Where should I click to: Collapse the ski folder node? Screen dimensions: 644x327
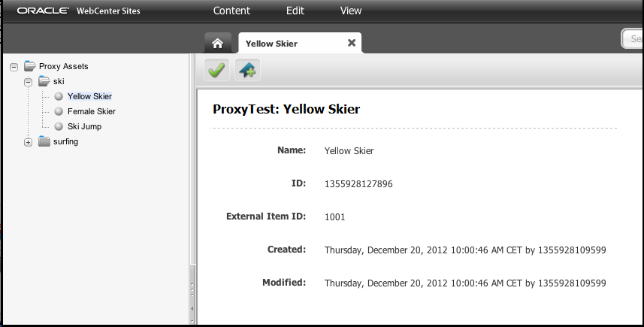click(28, 82)
